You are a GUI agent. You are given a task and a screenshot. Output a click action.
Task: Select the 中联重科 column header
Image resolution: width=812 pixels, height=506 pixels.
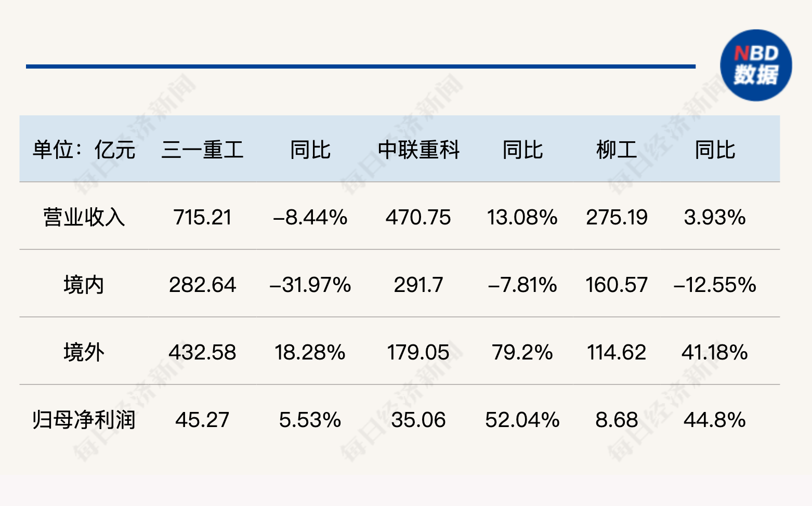418,150
